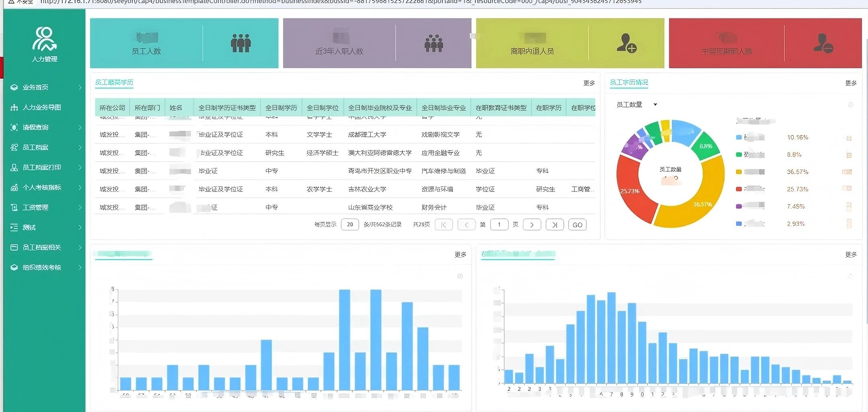Open 业务首页 in the sidebar
The height and width of the screenshot is (412, 868).
point(35,87)
